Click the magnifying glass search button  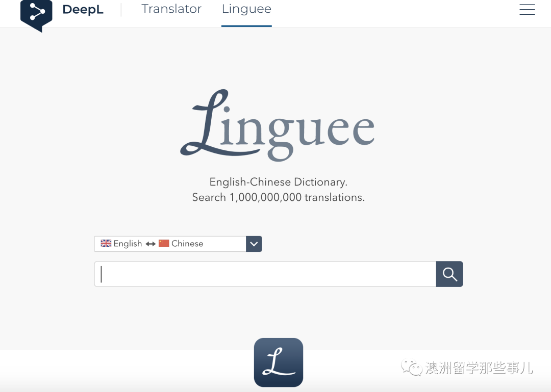tap(449, 274)
